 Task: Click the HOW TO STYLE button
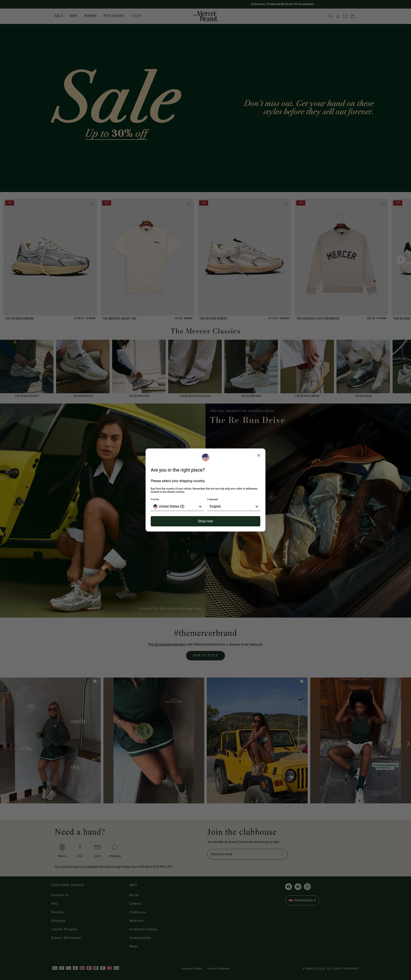[205, 655]
